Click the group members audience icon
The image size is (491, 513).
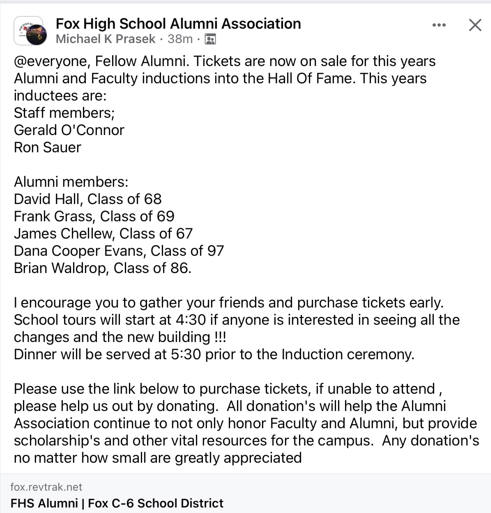point(210,39)
